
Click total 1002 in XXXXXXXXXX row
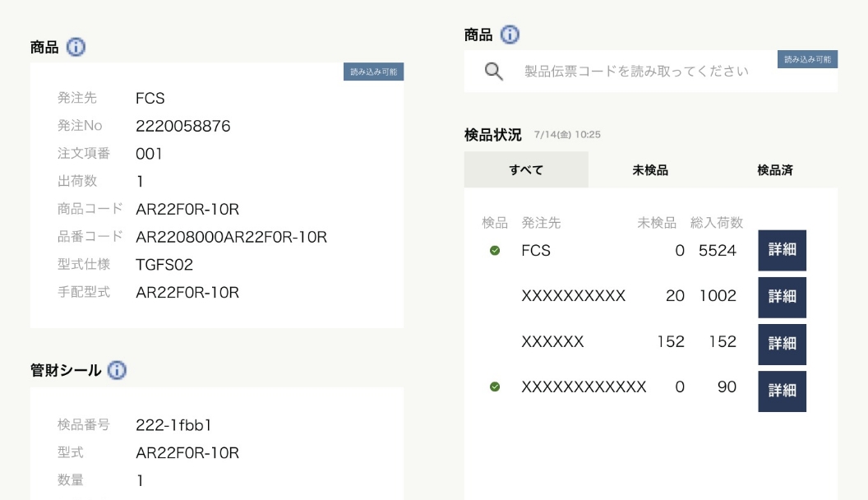[x=718, y=296]
